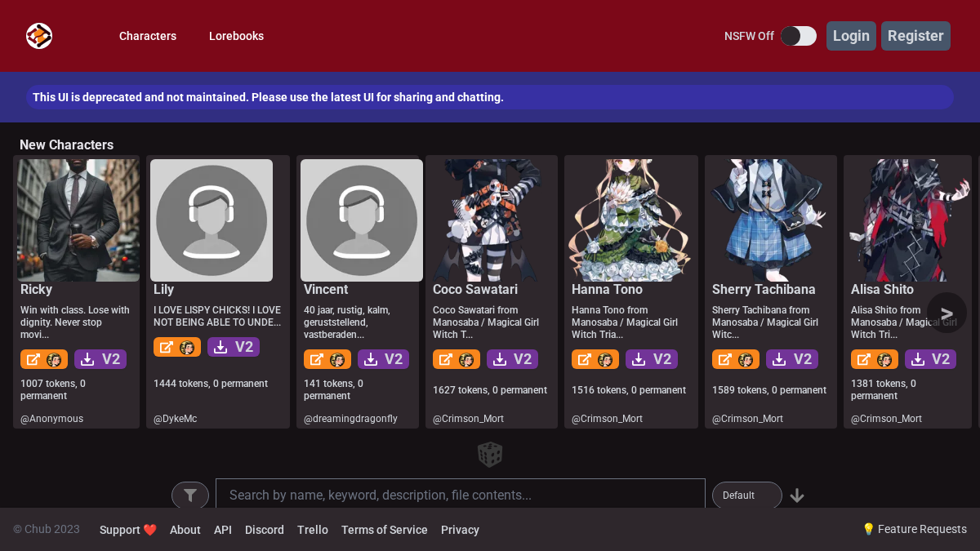
Task: Open @Crimson_Mort under Coco Sawatari
Action: tap(468, 419)
